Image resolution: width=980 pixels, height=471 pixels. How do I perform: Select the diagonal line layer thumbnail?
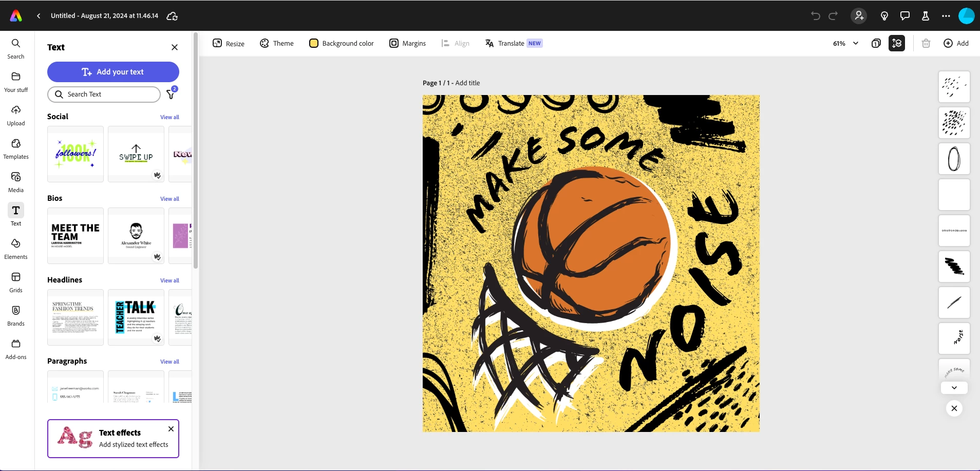point(954,303)
